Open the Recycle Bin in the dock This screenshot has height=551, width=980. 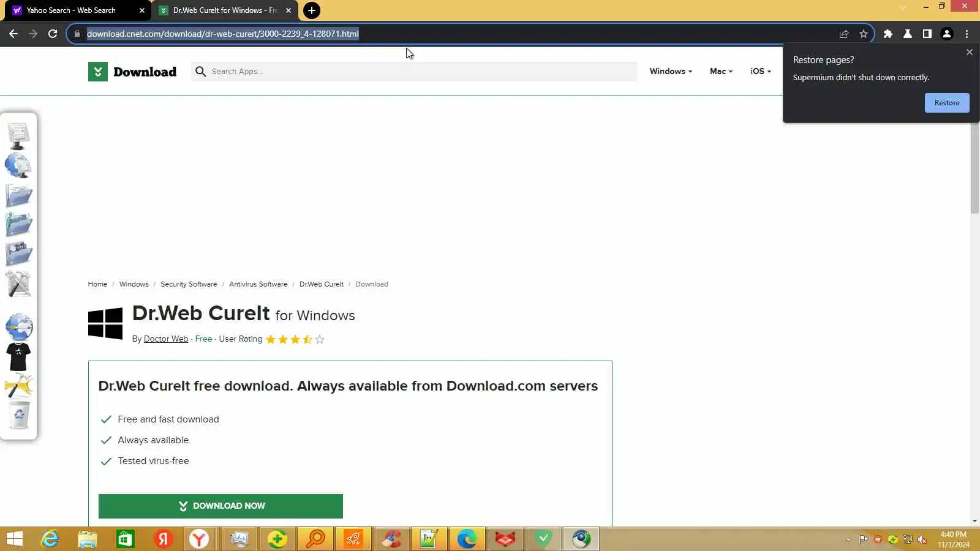tap(19, 416)
